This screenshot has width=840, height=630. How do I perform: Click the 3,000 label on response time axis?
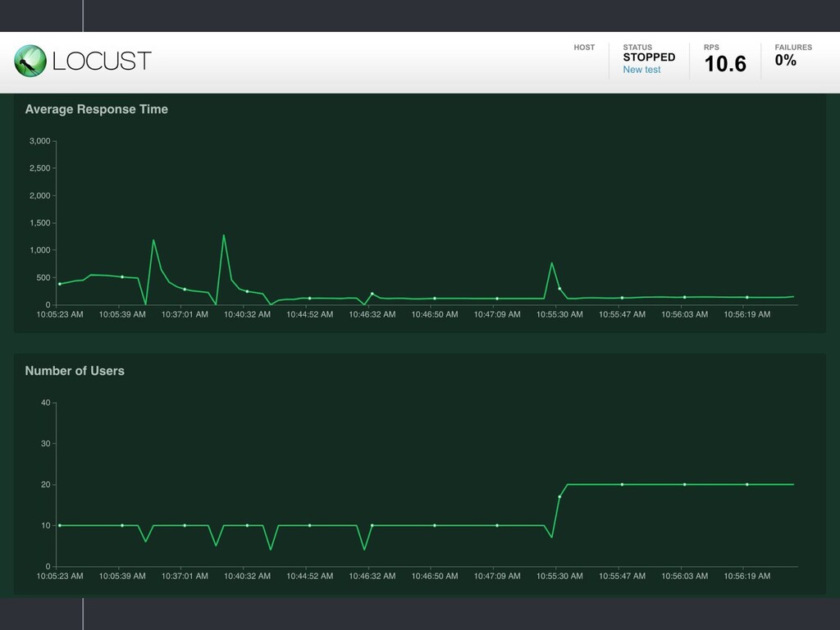coord(39,141)
